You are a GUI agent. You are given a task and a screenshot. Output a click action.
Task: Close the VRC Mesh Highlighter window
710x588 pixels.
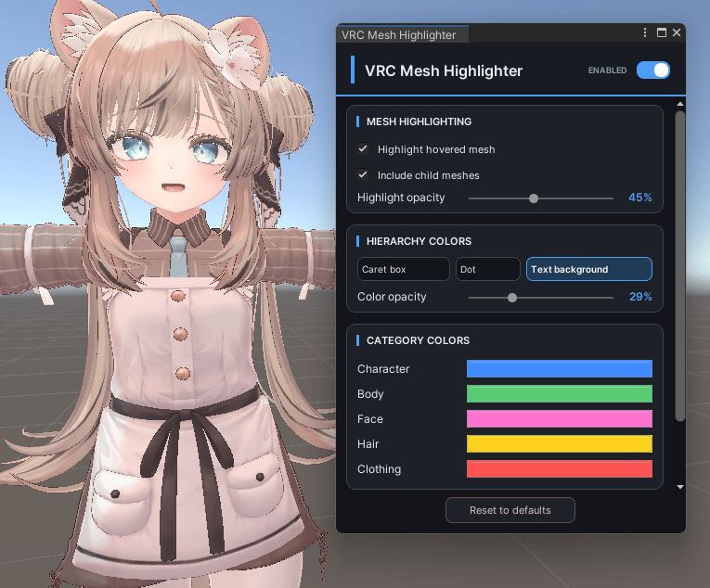677,32
